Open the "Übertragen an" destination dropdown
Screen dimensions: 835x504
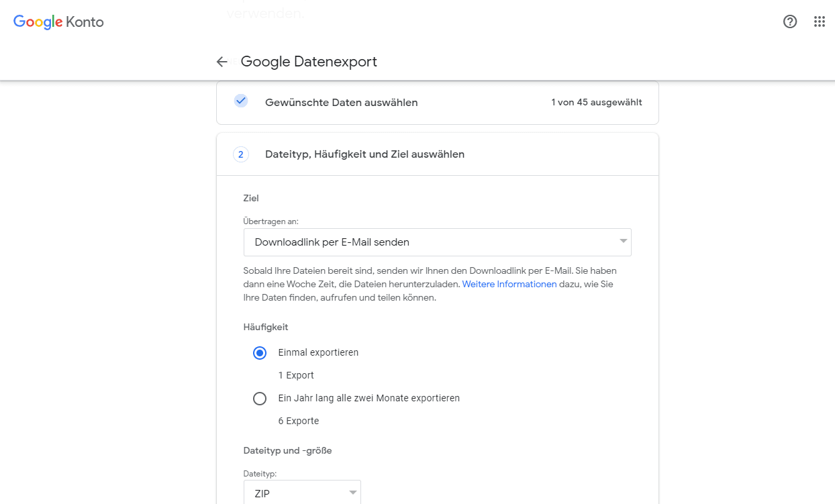(x=437, y=242)
